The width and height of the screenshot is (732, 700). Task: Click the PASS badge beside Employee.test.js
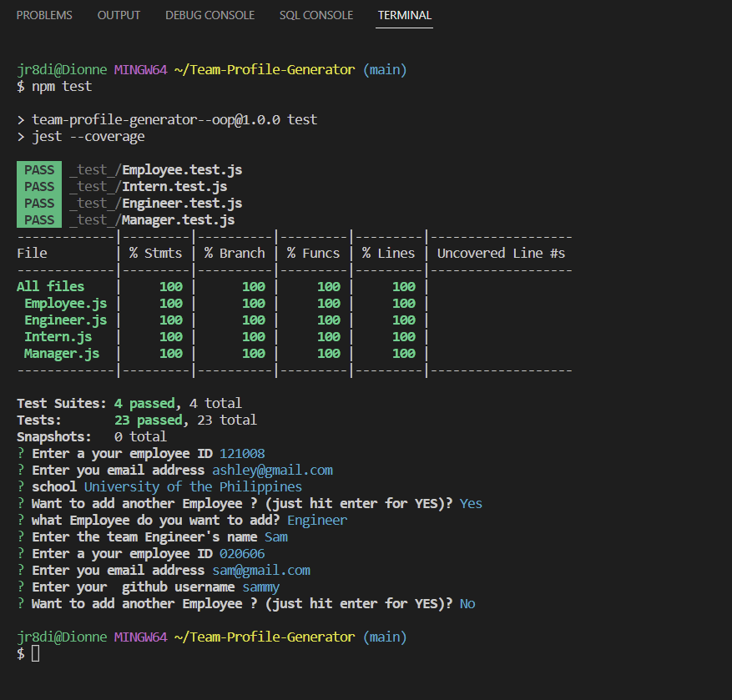pyautogui.click(x=38, y=169)
